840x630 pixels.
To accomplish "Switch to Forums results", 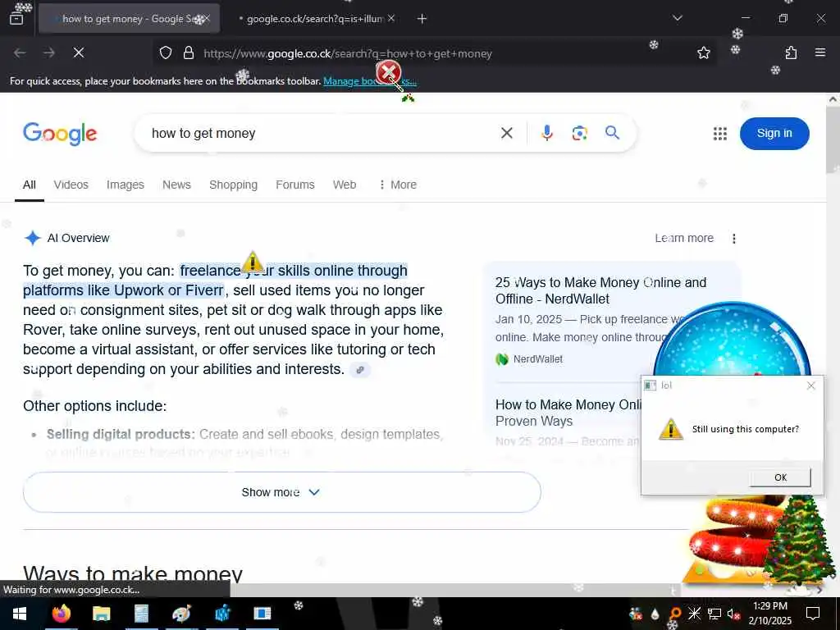I will (295, 185).
